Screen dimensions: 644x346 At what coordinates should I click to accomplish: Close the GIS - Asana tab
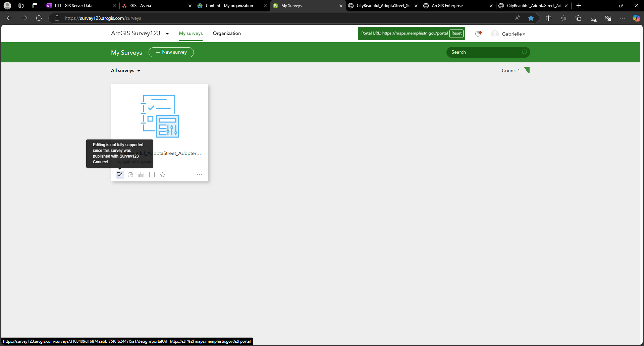pos(190,6)
